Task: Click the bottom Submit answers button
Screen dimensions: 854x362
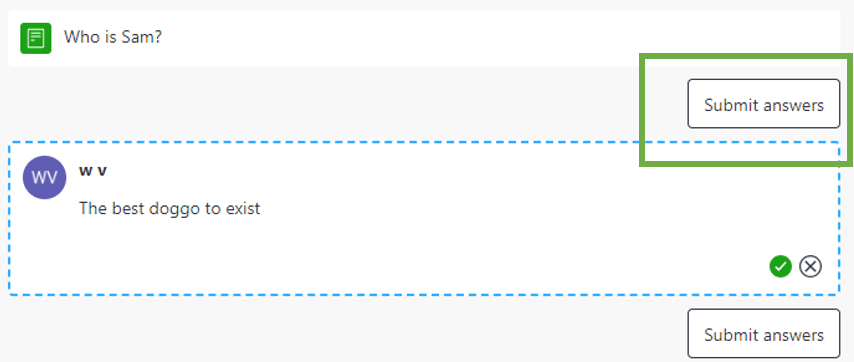Action: click(x=764, y=334)
